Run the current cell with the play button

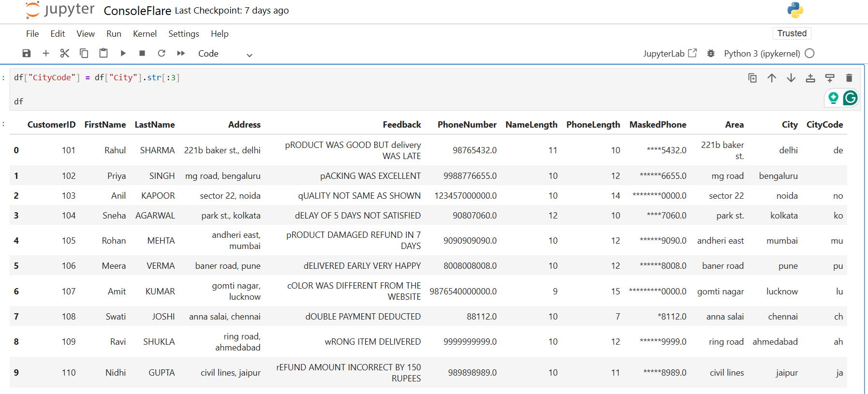123,53
